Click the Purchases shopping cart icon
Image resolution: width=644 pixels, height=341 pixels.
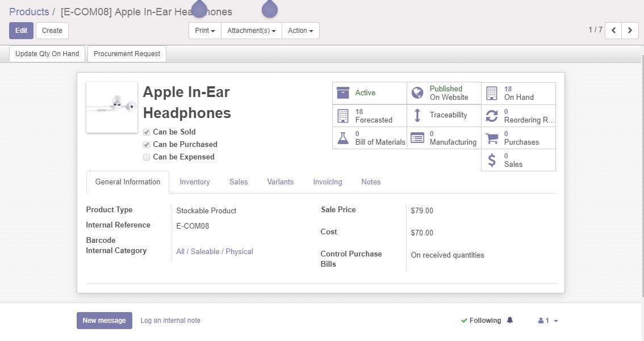(x=492, y=138)
